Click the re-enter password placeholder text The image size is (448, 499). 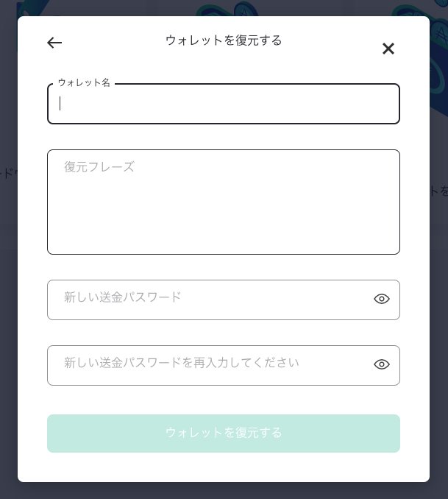(x=182, y=363)
